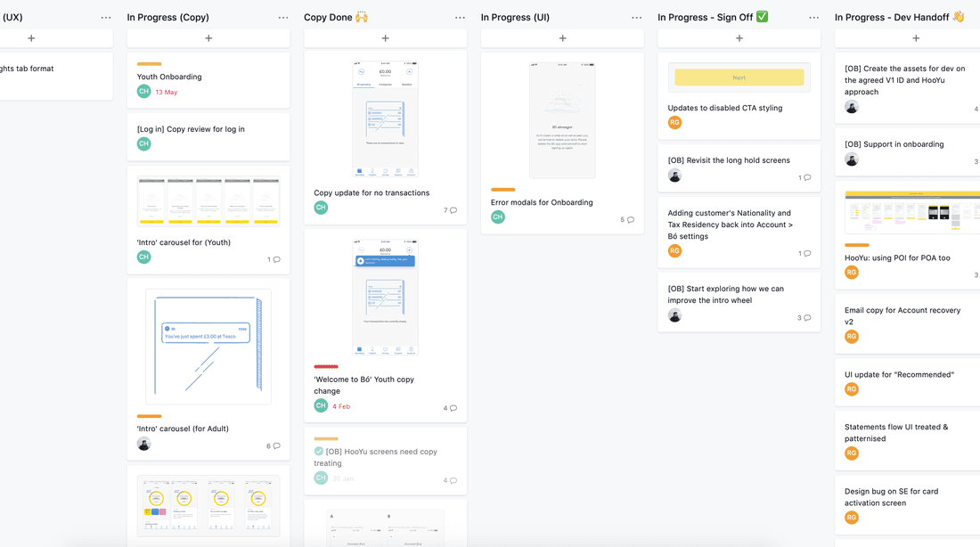Screen dimensions: 980x547
Task: Click the CH avatar on 'Intro' carousel for (Youth) card
Action: point(143,257)
